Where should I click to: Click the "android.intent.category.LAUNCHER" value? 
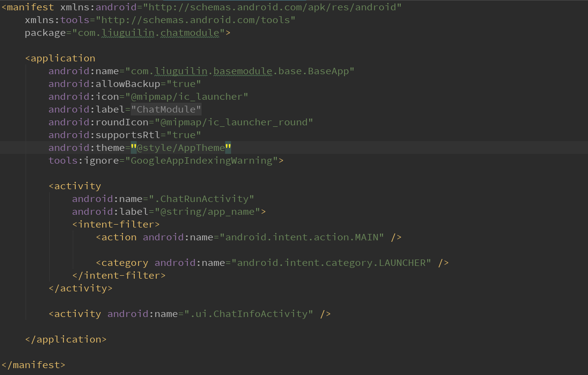pyautogui.click(x=331, y=262)
